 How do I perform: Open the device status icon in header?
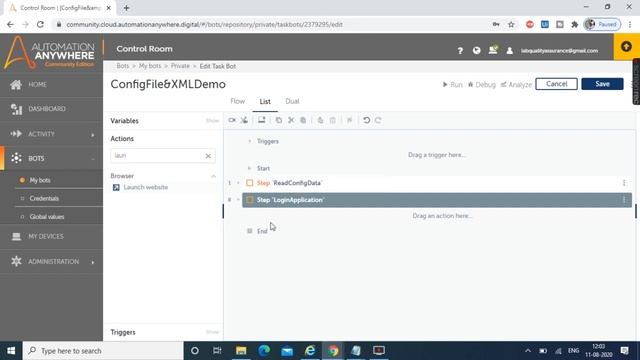[493, 50]
